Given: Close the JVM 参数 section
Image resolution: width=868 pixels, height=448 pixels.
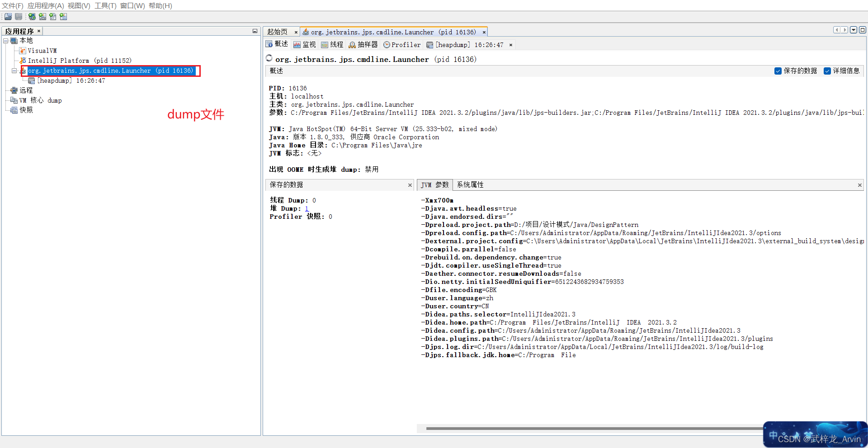Looking at the screenshot, I should pos(860,185).
